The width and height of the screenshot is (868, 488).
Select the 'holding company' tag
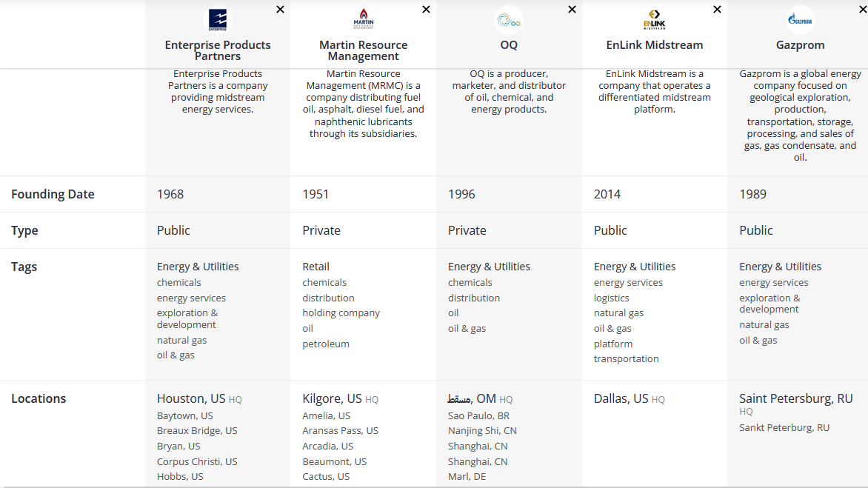pyautogui.click(x=341, y=313)
